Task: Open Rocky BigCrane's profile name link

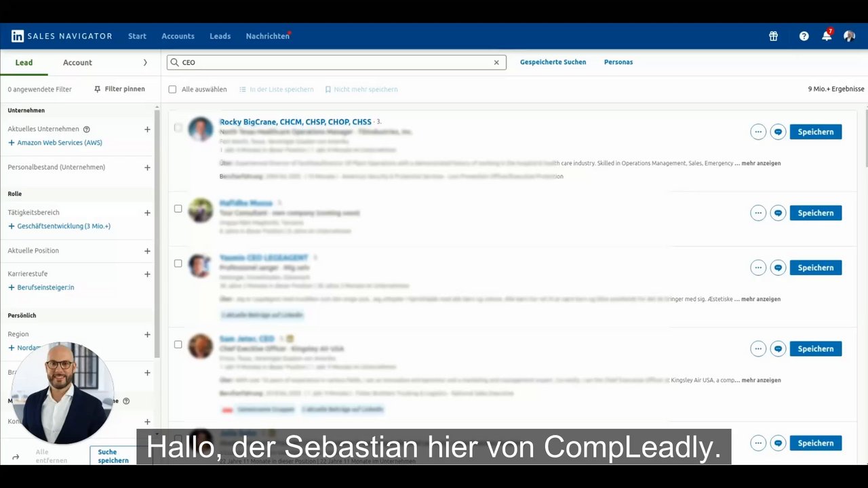Action: pyautogui.click(x=296, y=122)
